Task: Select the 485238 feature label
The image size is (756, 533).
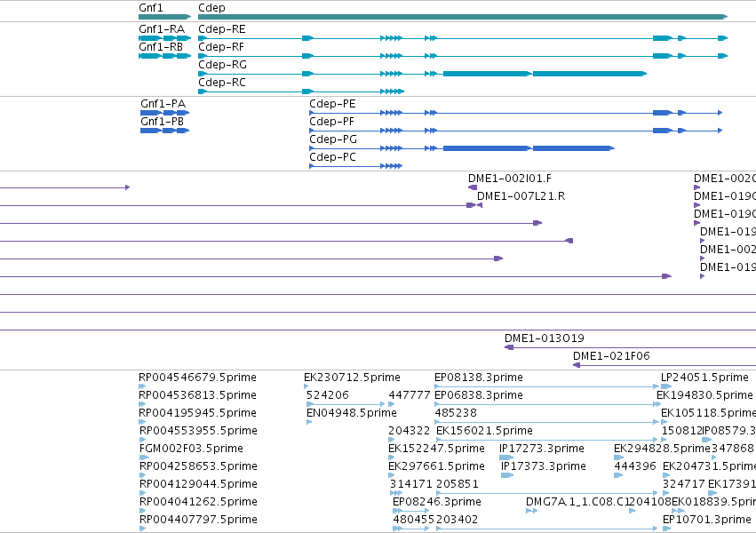Action: [x=456, y=413]
